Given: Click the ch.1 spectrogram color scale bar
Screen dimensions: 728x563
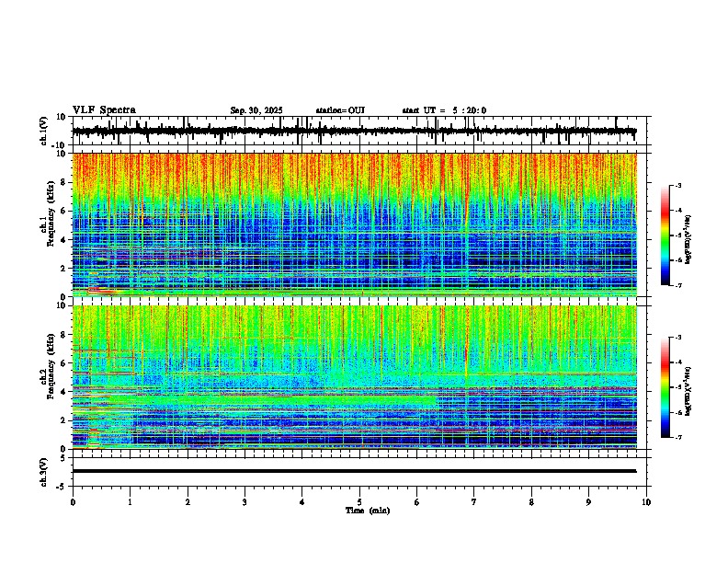Looking at the screenshot, I should point(665,236).
